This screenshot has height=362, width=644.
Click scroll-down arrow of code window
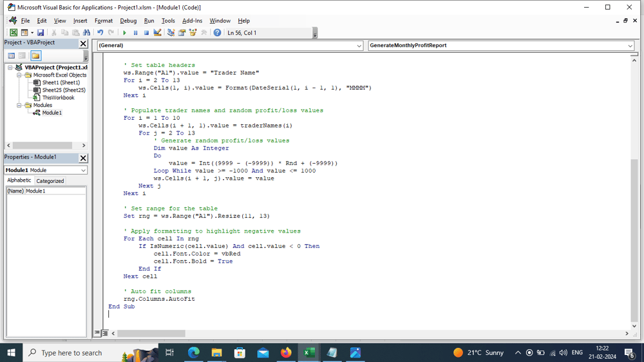click(x=634, y=327)
